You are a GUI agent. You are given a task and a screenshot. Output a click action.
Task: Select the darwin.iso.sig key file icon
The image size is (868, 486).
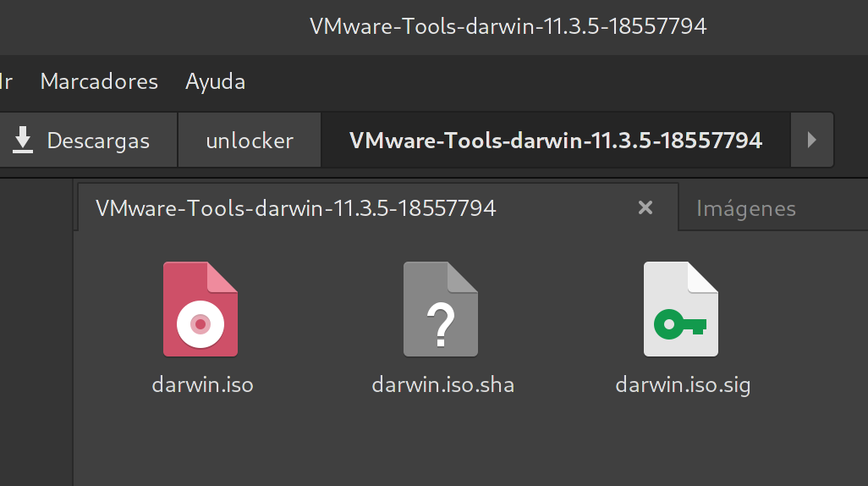[x=681, y=309]
